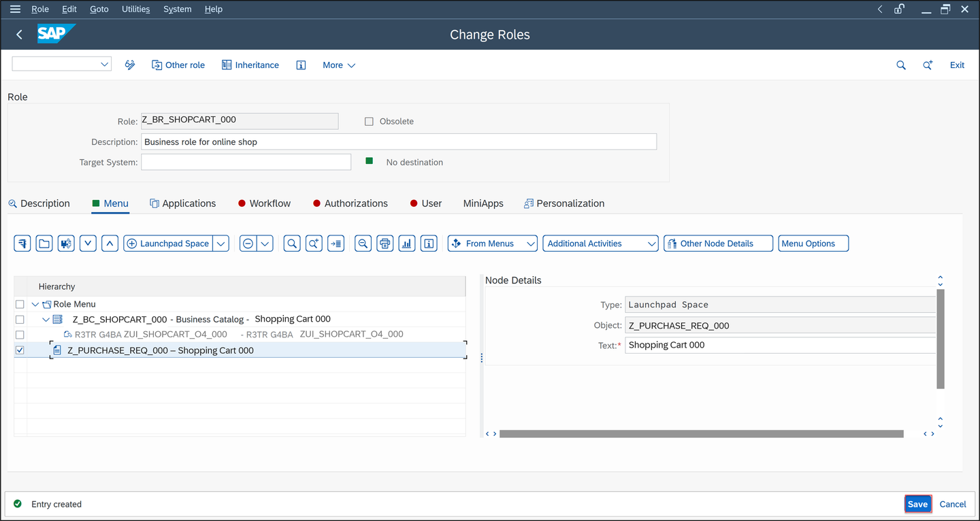Click the Exit button

click(x=957, y=65)
